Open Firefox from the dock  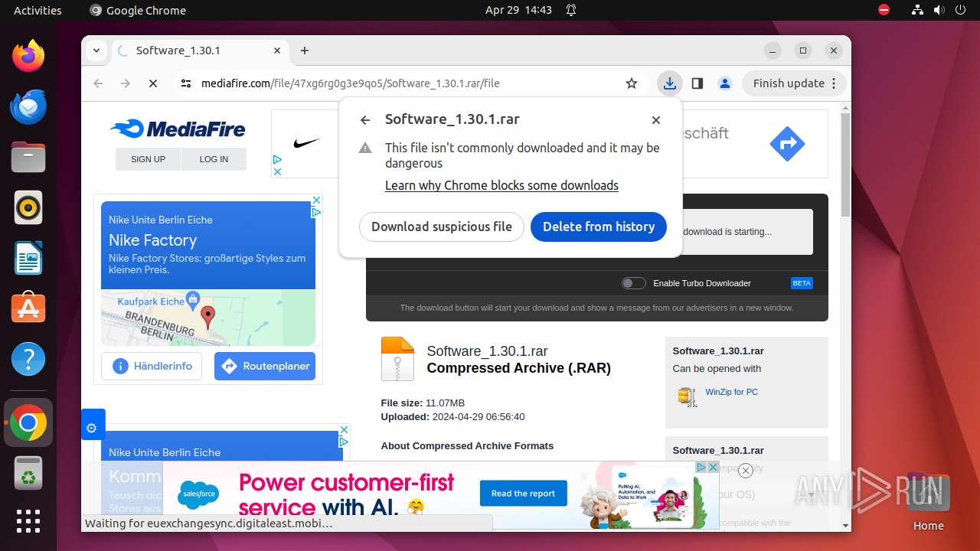click(x=28, y=55)
